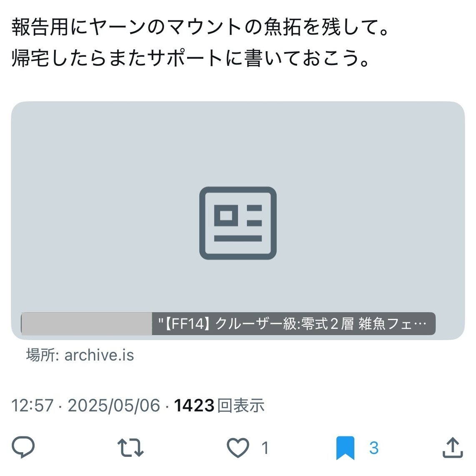
Task: View the 1423 回表示 view count
Action: pyautogui.click(x=219, y=405)
